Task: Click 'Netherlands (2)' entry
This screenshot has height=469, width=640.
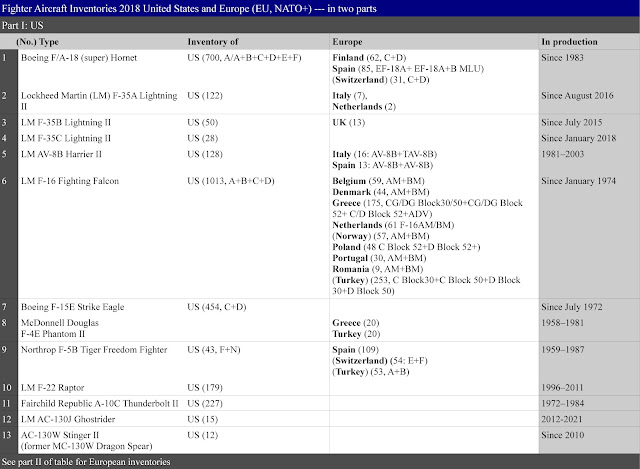Action: coord(364,107)
